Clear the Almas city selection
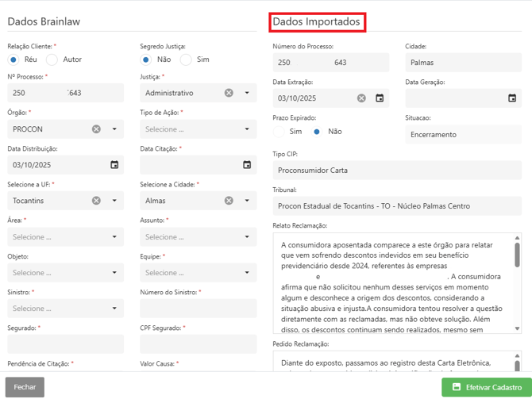This screenshot has width=532, height=399. (229, 201)
